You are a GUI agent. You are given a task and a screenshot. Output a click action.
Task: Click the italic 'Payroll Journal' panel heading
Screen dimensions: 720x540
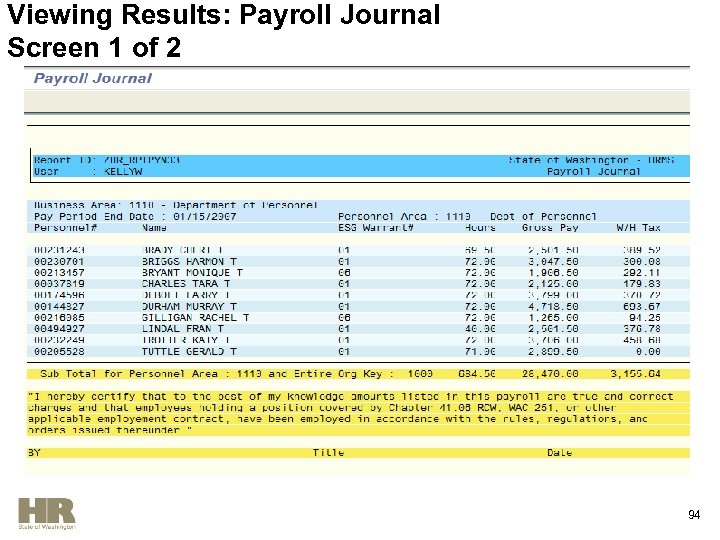(93, 79)
